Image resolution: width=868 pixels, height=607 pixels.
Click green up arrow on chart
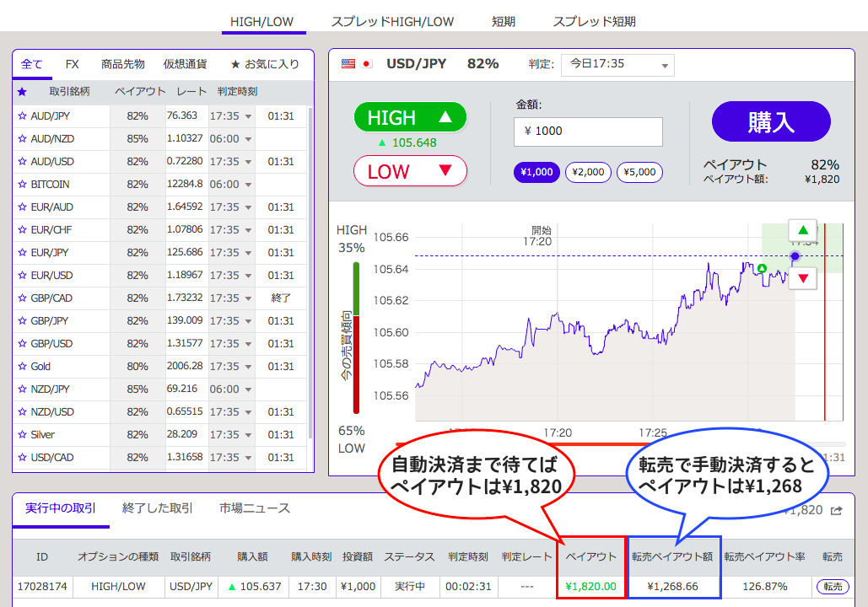pyautogui.click(x=802, y=230)
